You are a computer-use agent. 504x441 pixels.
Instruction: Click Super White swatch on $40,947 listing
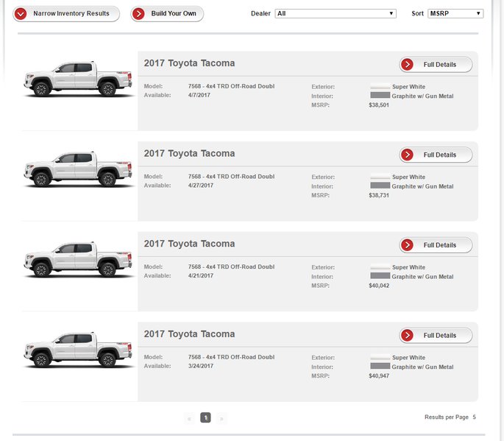380,357
